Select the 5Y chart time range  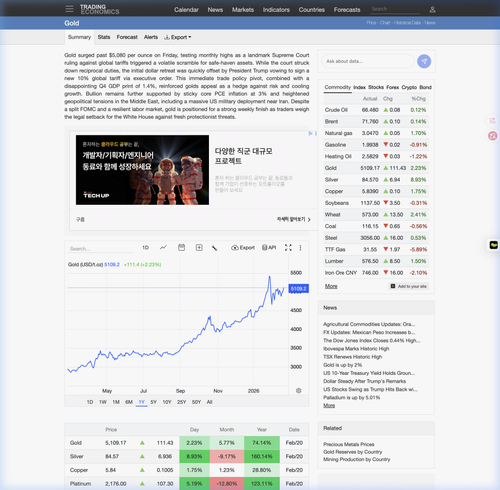click(x=153, y=402)
